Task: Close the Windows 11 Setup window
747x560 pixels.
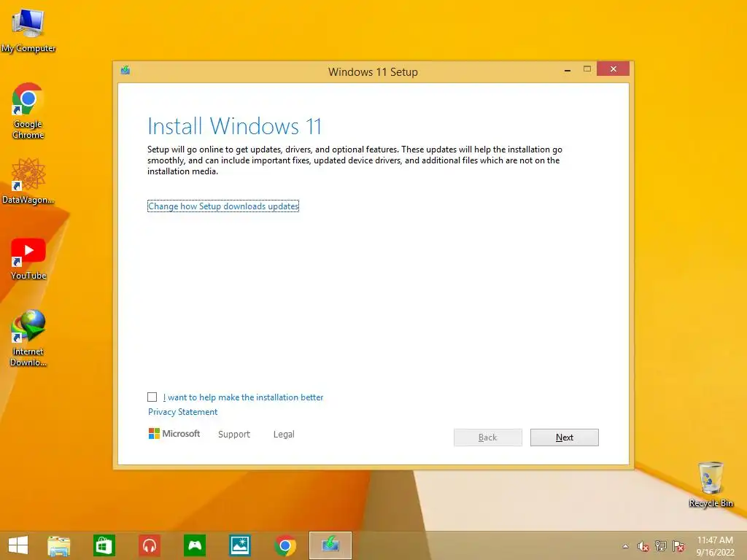Action: [613, 69]
